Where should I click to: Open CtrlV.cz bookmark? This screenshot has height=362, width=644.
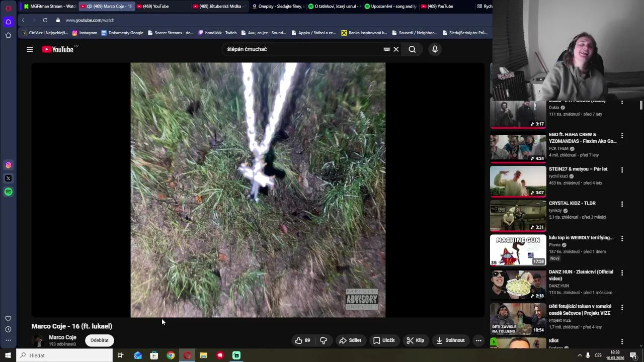[x=45, y=33]
